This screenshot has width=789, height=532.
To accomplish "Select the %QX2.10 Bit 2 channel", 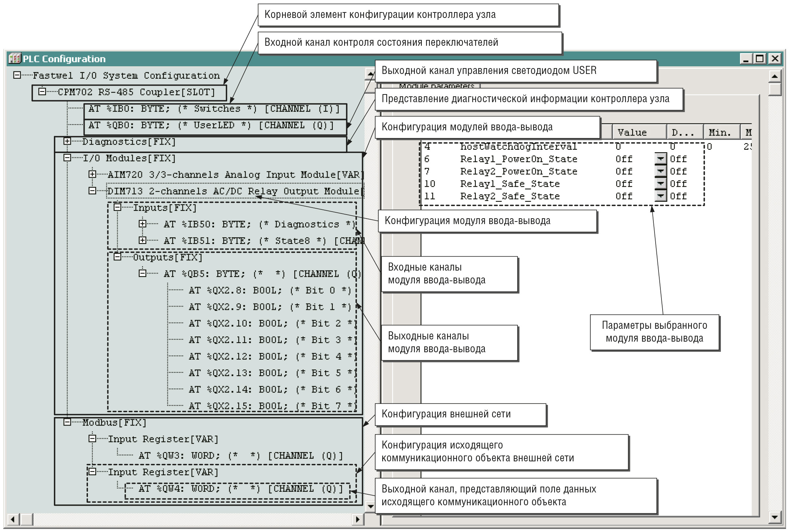I will point(272,323).
